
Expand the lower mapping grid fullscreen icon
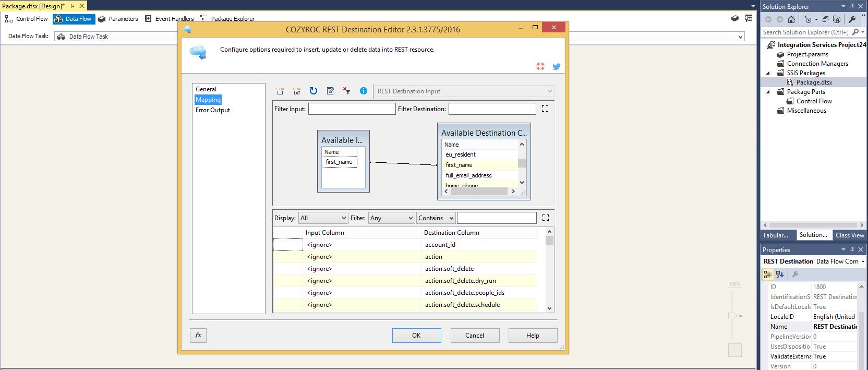tap(546, 218)
